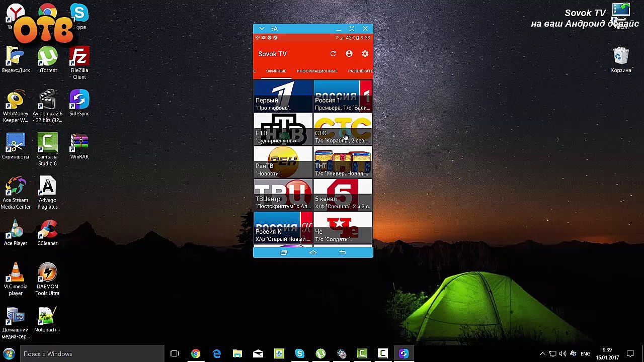Open the taskbar clock showing 9:39
The height and width of the screenshot is (362, 644).
607,354
